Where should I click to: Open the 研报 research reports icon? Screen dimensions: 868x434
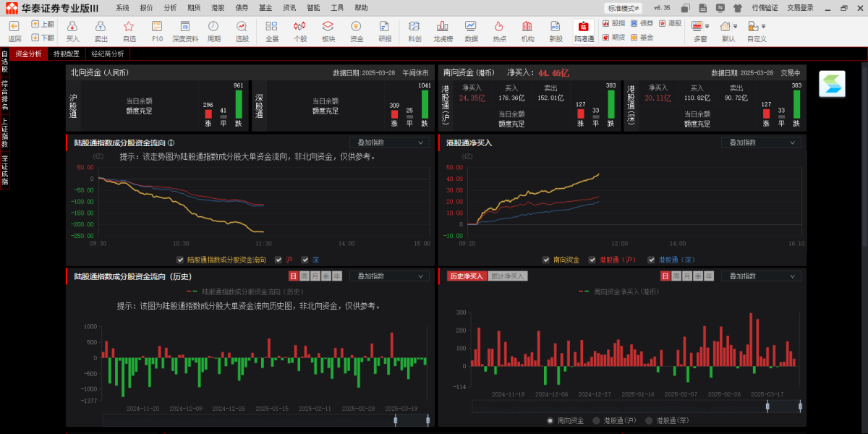385,30
